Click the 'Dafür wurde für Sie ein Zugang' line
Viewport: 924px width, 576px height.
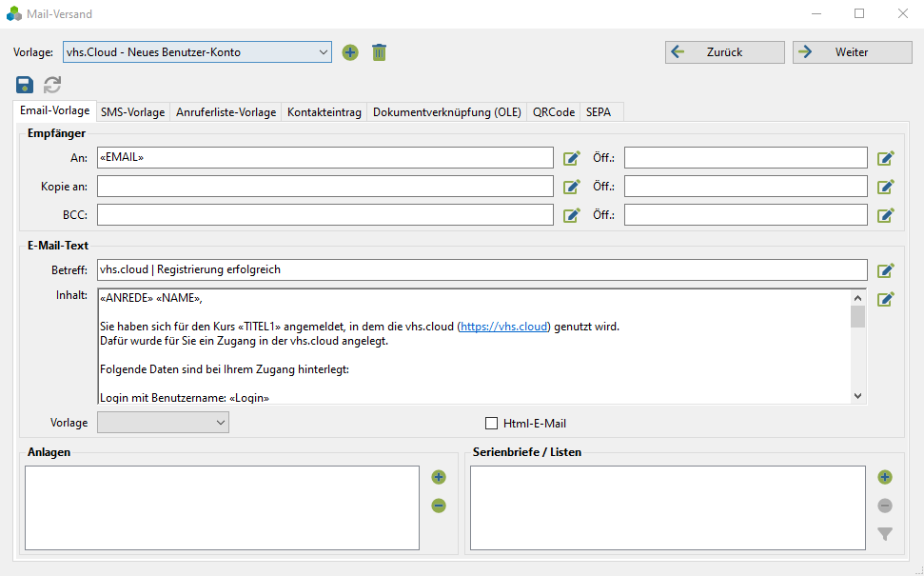[244, 341]
